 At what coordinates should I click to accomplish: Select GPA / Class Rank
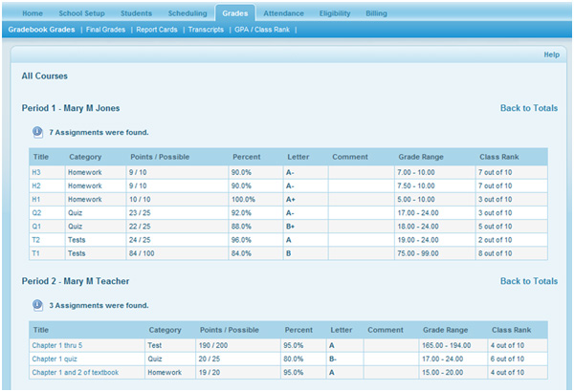coord(263,31)
